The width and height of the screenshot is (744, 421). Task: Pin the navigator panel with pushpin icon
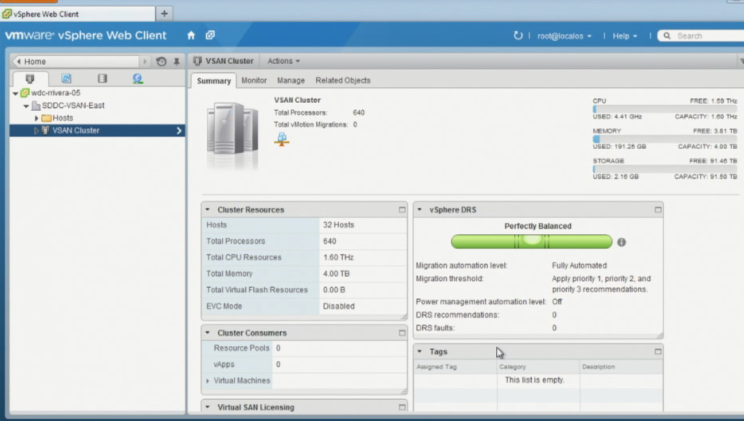click(x=177, y=61)
